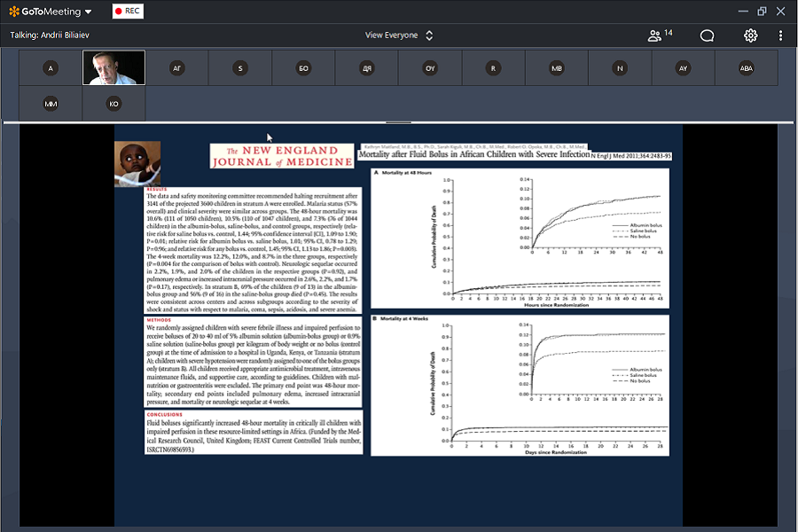Close the GoToMeeting window
Screen dimensions: 798x532
coord(780,12)
